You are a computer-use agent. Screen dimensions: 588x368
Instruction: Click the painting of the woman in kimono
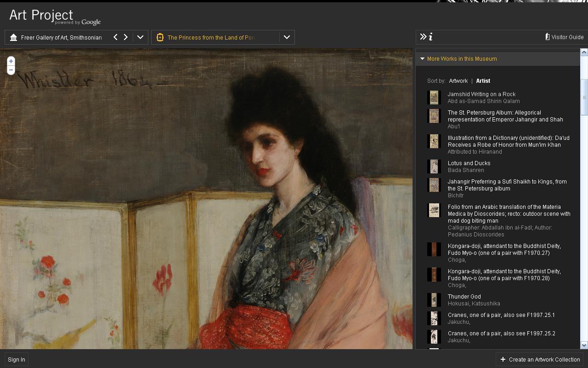coord(206,199)
